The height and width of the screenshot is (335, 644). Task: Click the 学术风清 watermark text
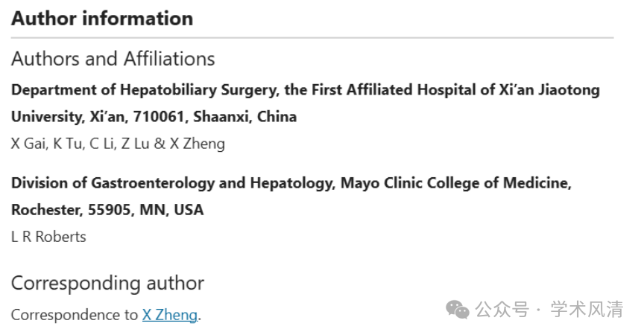(x=587, y=309)
